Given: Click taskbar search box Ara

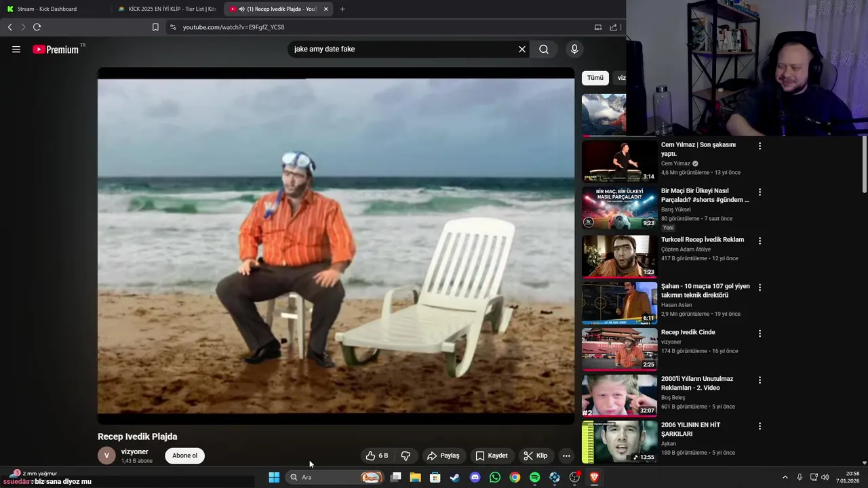Looking at the screenshot, I should pyautogui.click(x=334, y=477).
